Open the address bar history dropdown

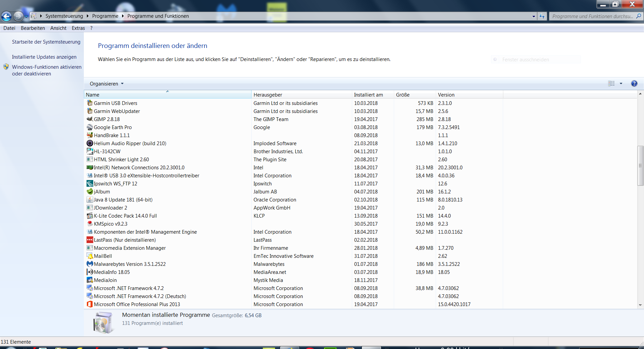534,16
